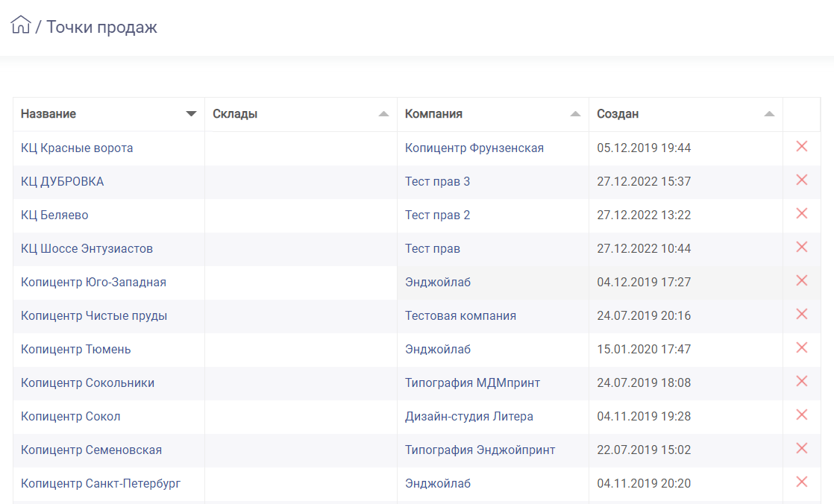Delete the Копицентр Сокол row
This screenshot has height=504, width=834.
coord(802,414)
